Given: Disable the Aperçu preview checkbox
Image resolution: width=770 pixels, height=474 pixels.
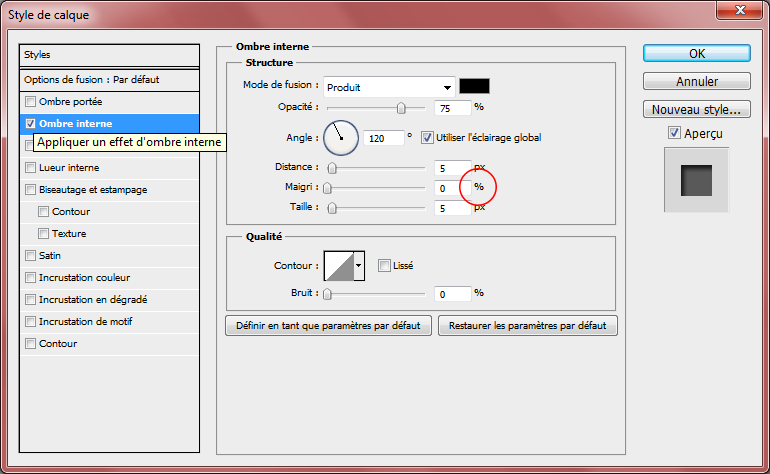Looking at the screenshot, I should (675, 133).
